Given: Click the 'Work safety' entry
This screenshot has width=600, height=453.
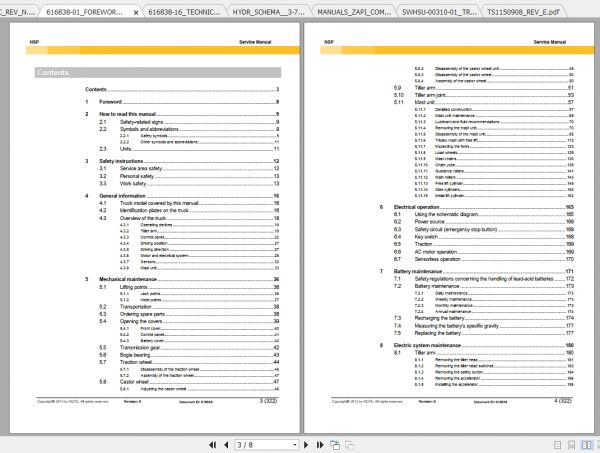Looking at the screenshot, I should 133,184.
